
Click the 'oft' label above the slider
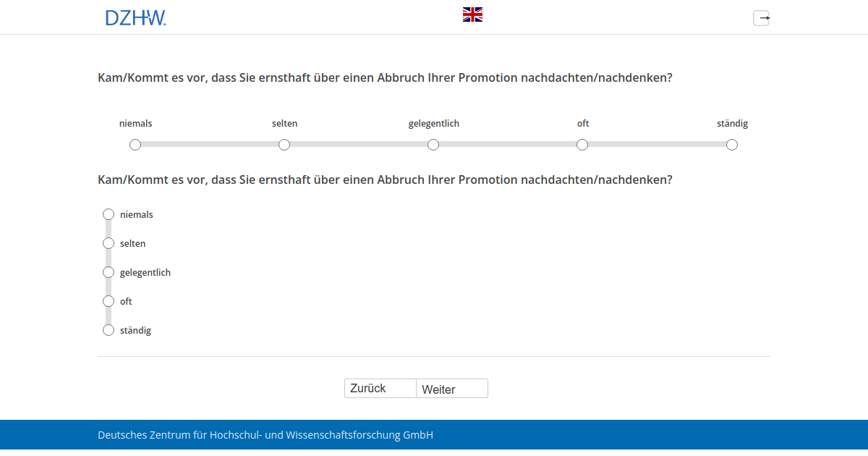pos(583,123)
